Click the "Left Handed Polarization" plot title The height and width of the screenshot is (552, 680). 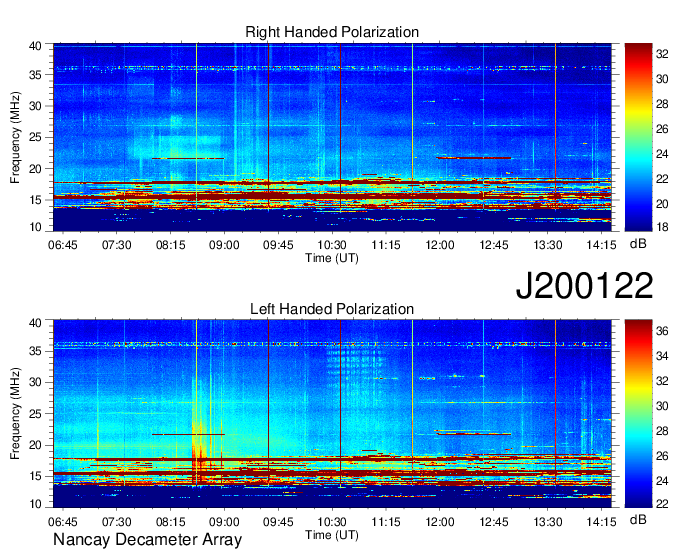[332, 309]
